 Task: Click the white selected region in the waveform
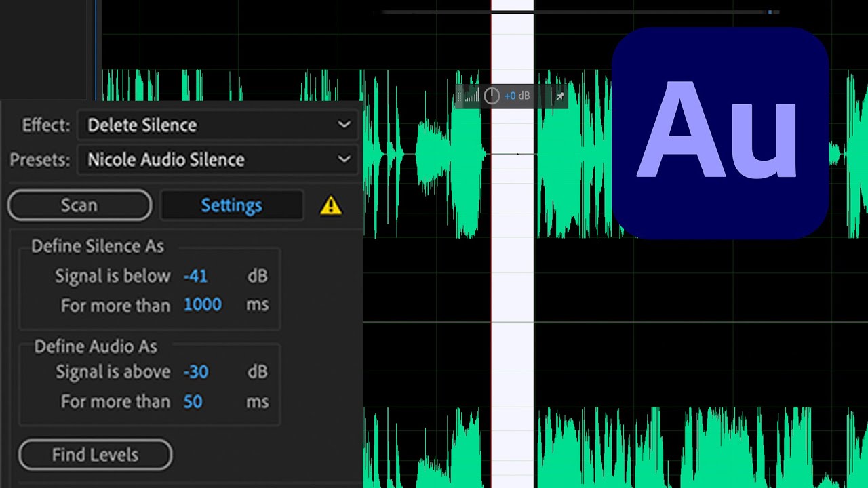click(x=513, y=244)
